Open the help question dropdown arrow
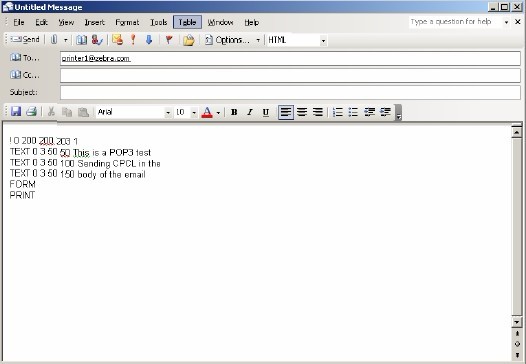 click(506, 22)
